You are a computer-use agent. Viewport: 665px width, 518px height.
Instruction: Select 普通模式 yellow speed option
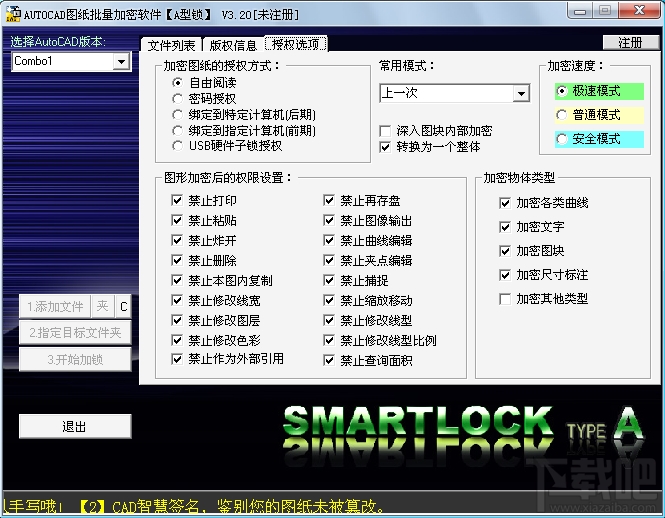[599, 115]
